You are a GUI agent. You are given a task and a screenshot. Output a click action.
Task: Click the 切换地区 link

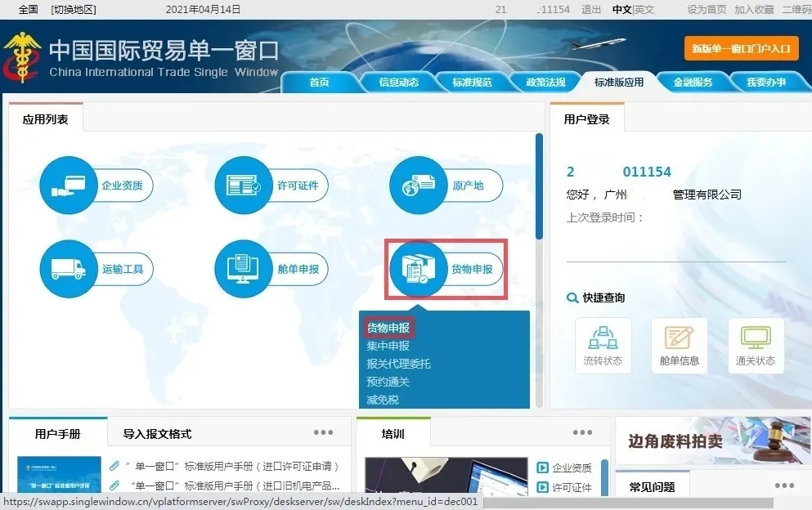(73, 10)
